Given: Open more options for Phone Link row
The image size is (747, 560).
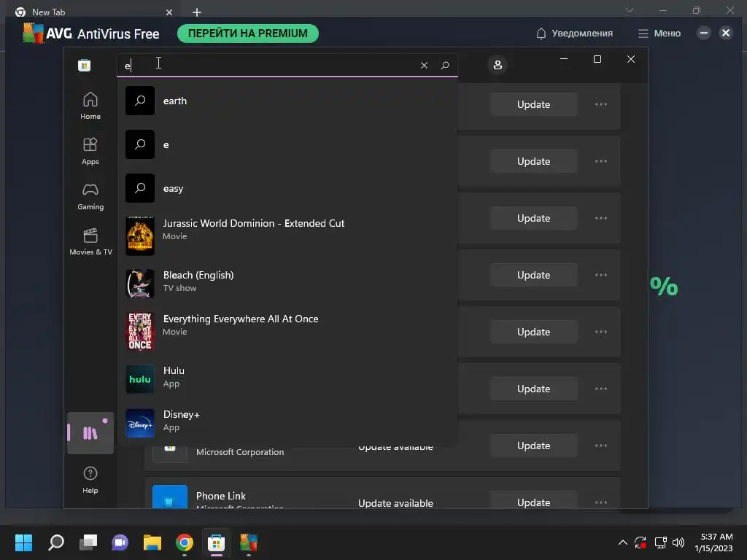Looking at the screenshot, I should click(x=601, y=502).
